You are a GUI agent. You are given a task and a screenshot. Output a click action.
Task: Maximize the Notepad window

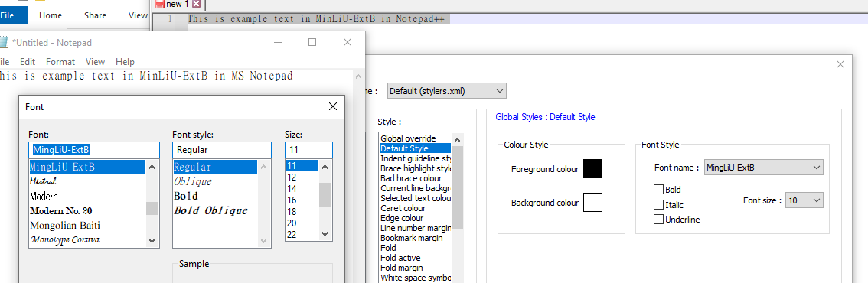[x=312, y=42]
